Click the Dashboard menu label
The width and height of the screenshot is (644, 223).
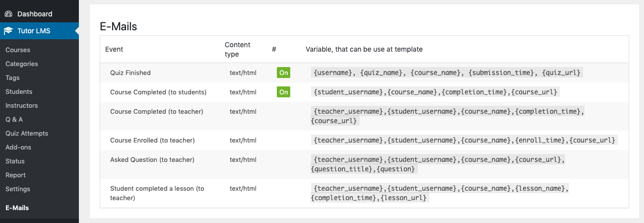[35, 14]
